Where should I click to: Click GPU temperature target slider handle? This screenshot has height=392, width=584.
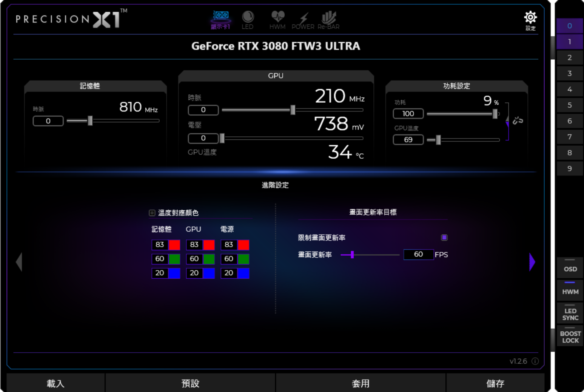(x=438, y=140)
